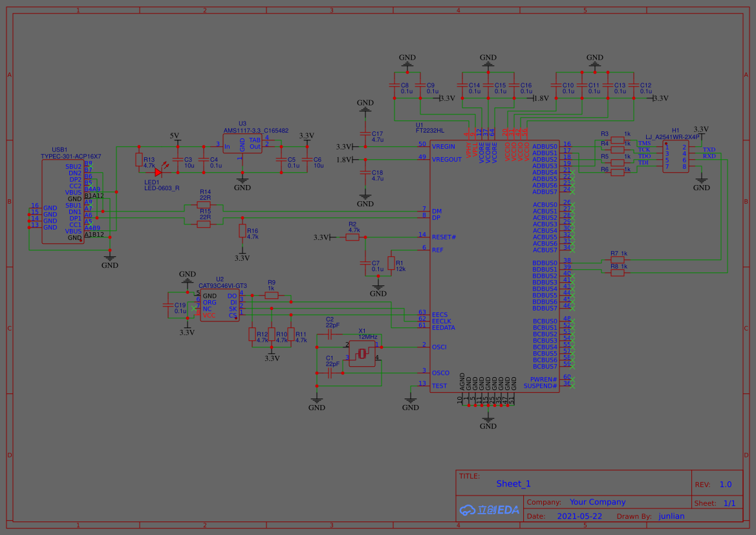The image size is (756, 535).
Task: Select the red LED1 diode symbol
Action: click(158, 172)
